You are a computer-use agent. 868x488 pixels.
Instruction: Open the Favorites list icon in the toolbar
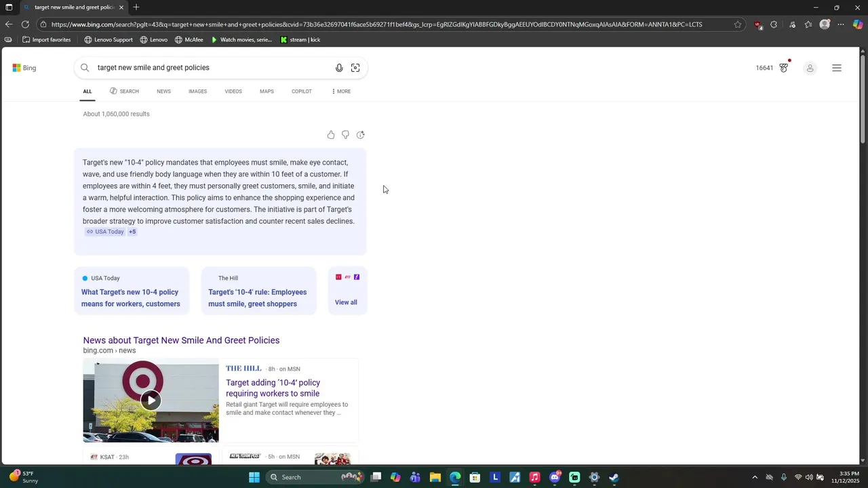click(x=808, y=24)
